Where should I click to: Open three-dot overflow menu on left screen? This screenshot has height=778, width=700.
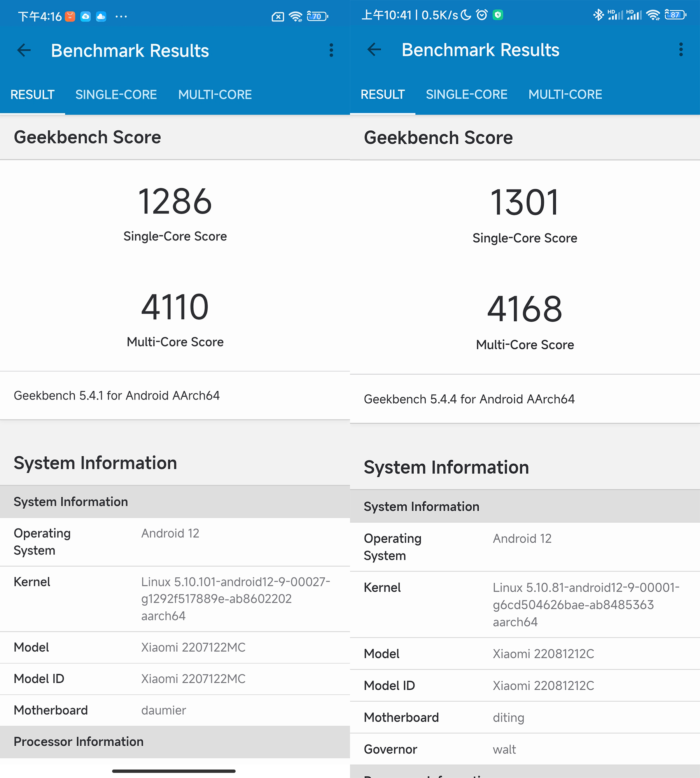pyautogui.click(x=331, y=50)
